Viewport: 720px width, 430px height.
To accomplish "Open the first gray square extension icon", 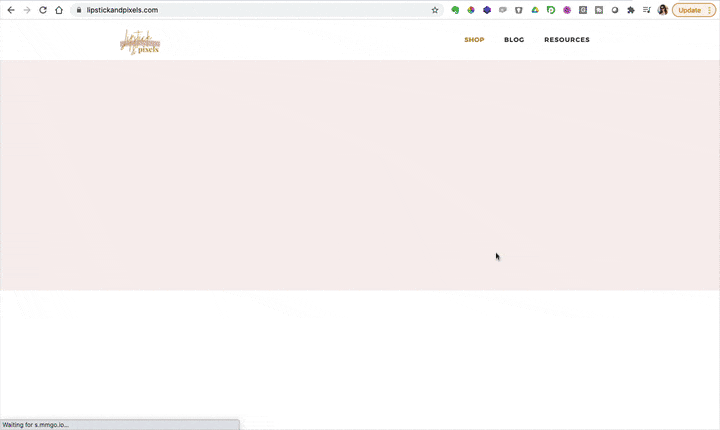I will 583,10.
